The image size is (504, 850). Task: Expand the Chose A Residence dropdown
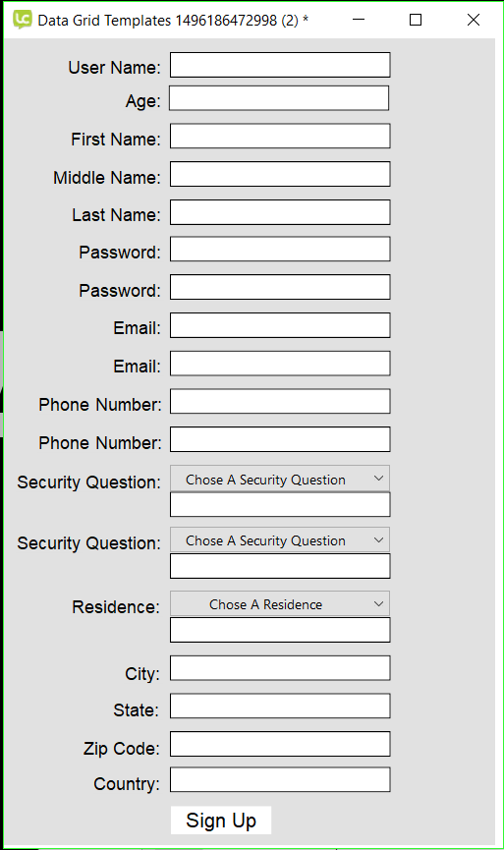pos(280,603)
